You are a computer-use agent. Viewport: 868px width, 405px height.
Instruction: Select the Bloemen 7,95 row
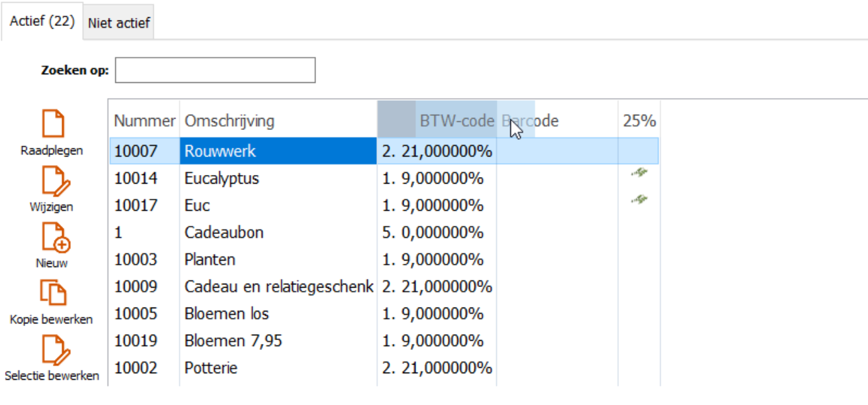pos(233,341)
